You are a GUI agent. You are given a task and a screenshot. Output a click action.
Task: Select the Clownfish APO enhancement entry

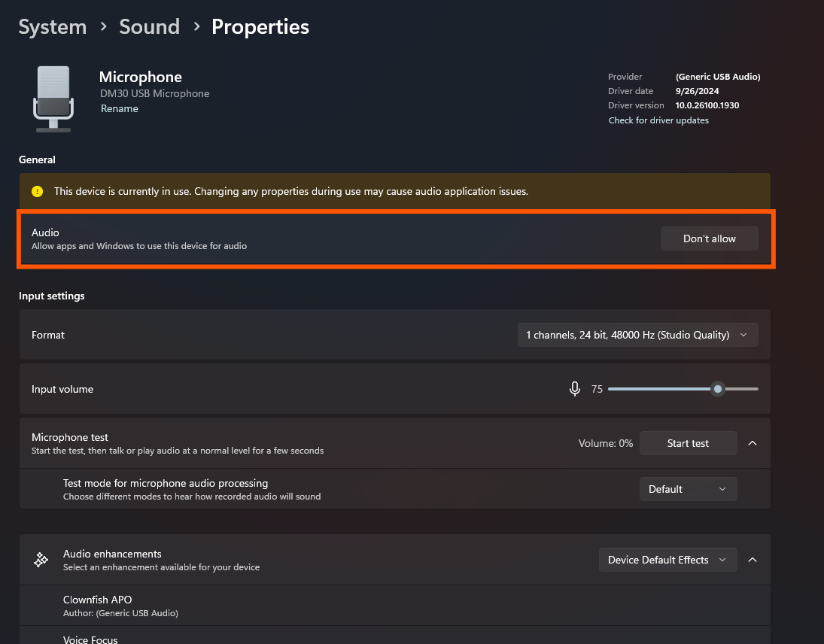[x=98, y=600]
